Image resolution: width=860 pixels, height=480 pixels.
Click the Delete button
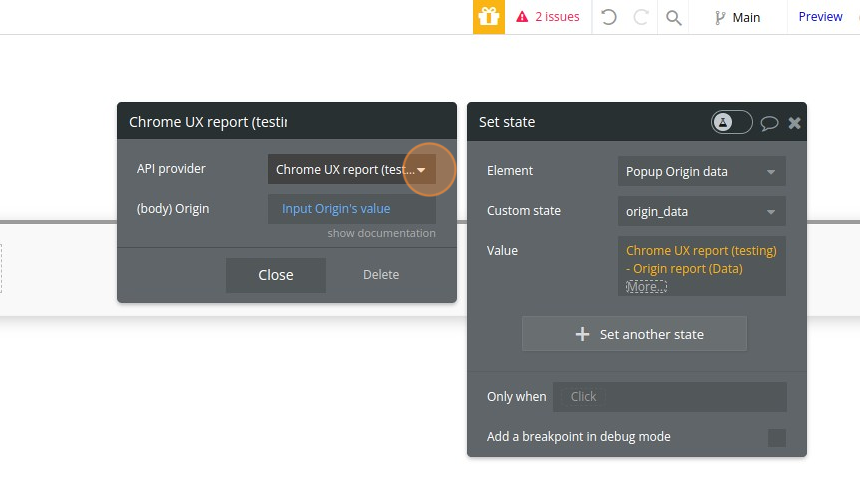click(x=381, y=274)
